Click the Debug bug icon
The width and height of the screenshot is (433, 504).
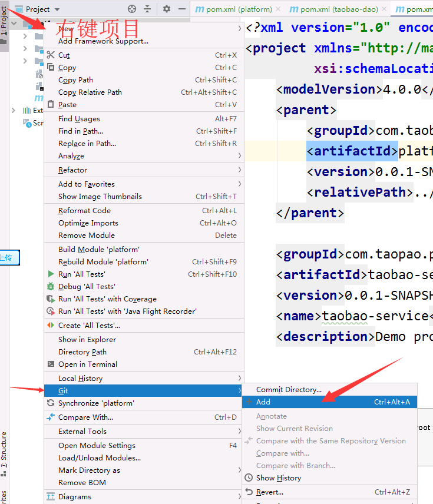tap(51, 286)
